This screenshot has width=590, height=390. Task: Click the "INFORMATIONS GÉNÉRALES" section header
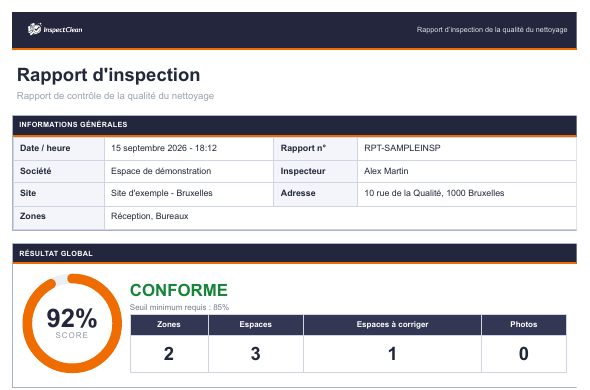(x=294, y=125)
